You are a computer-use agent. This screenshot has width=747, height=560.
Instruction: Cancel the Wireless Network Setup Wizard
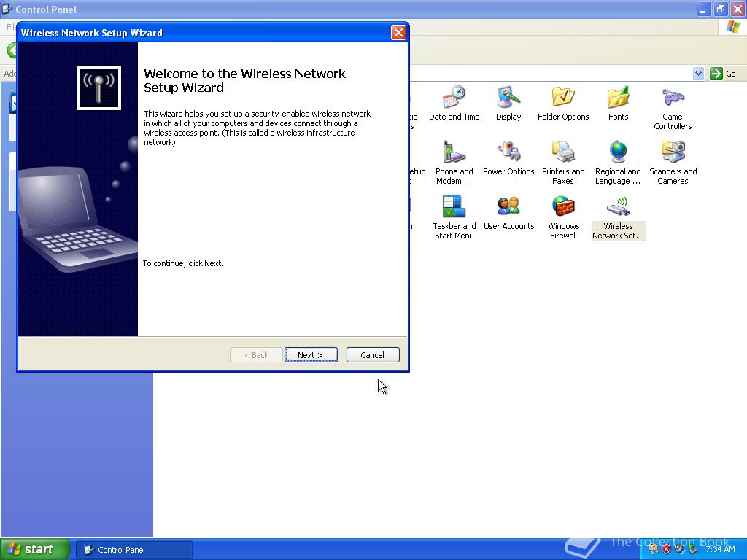[x=373, y=355]
